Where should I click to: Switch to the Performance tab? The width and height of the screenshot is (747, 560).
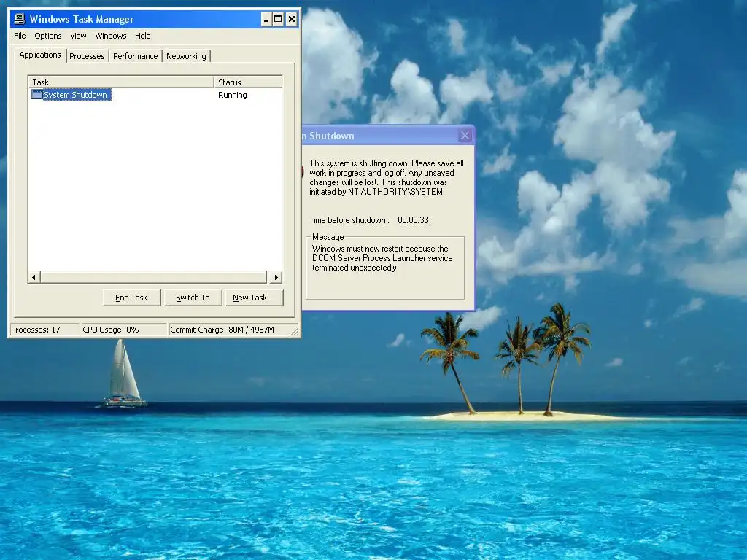pos(135,56)
